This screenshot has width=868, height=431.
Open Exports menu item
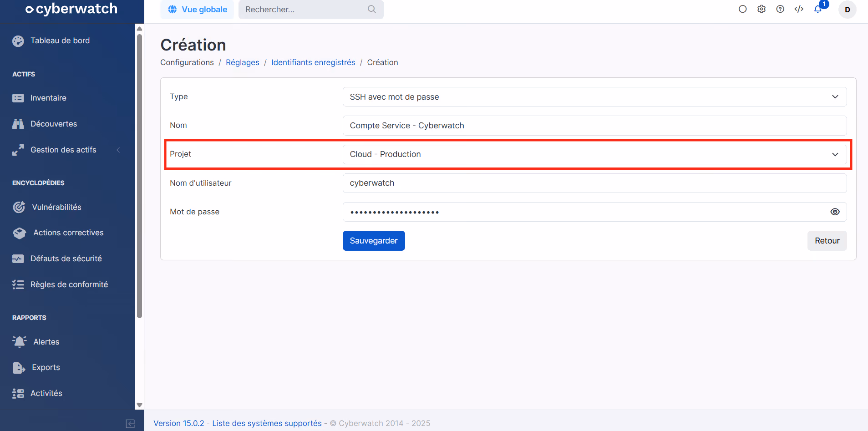[x=46, y=367]
